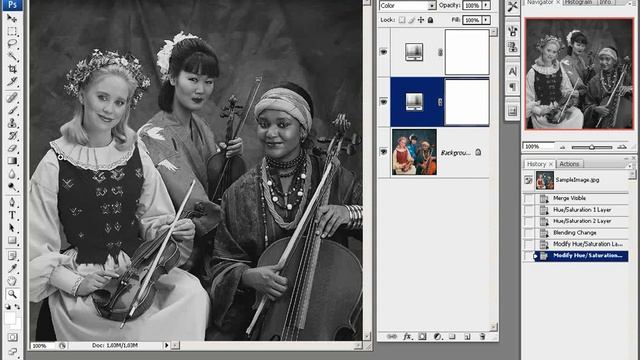The image size is (640, 360).
Task: Select the Eraser tool
Action: 12,148
